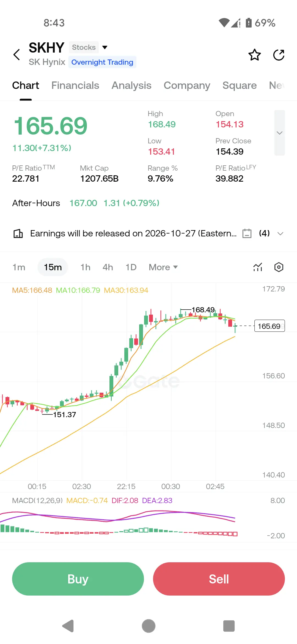Tap the current price 165.69 headline
This screenshot has width=297, height=644.
pos(51,126)
